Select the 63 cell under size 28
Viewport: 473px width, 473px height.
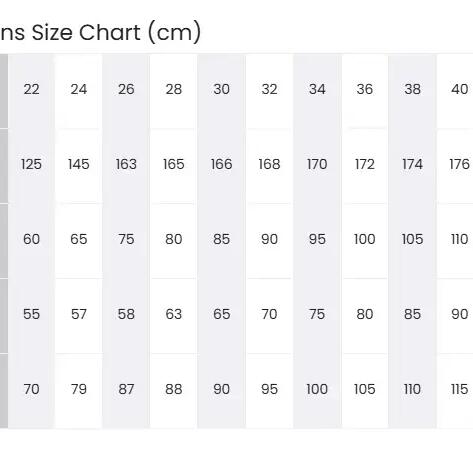tap(174, 315)
